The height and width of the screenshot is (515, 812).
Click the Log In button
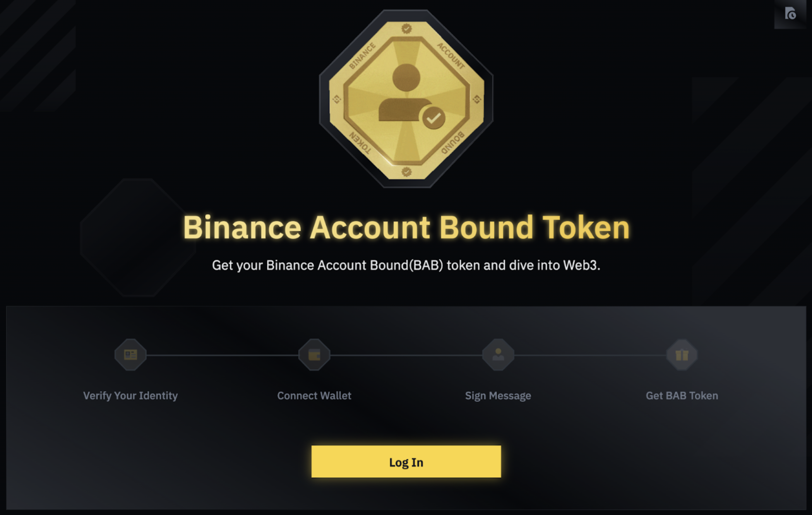(x=406, y=462)
